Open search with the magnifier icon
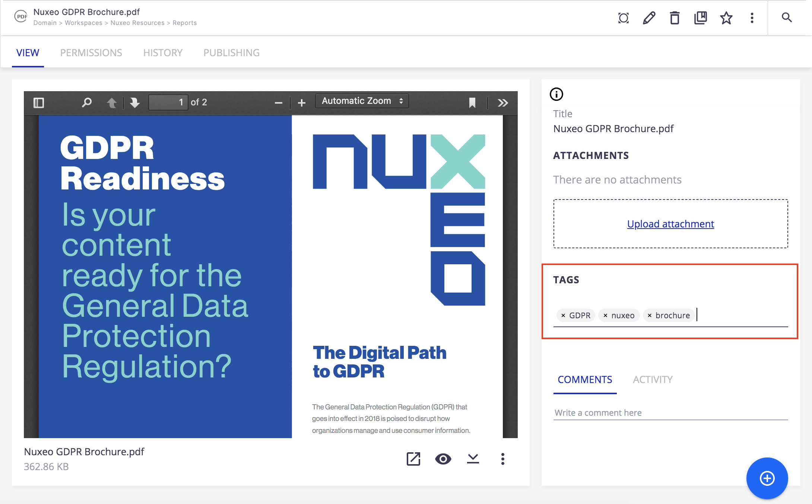The height and width of the screenshot is (504, 812). pyautogui.click(x=787, y=17)
